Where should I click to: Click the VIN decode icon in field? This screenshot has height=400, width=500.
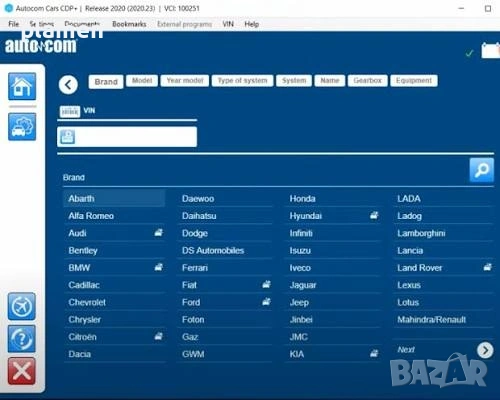68,137
